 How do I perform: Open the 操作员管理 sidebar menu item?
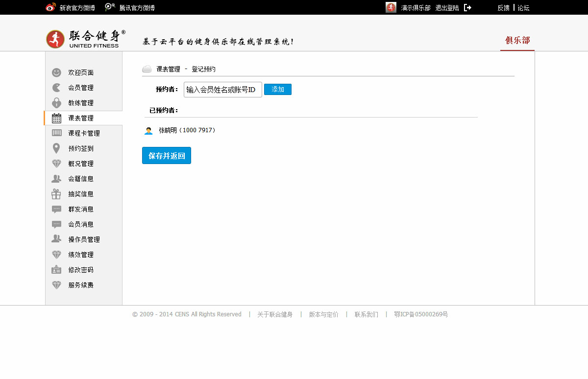pyautogui.click(x=84, y=239)
